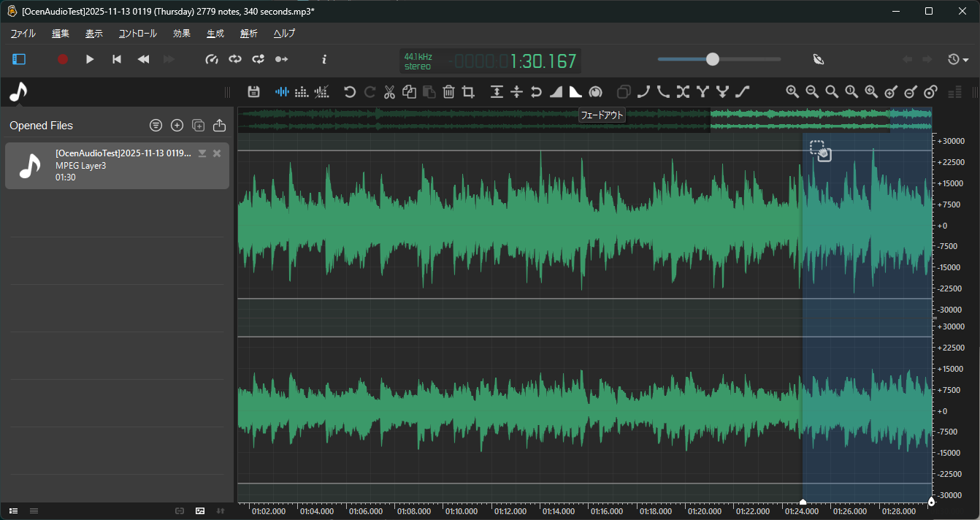Screen dimensions: 980x520
Task: Expand the options arrow on the opened file item
Action: point(202,153)
